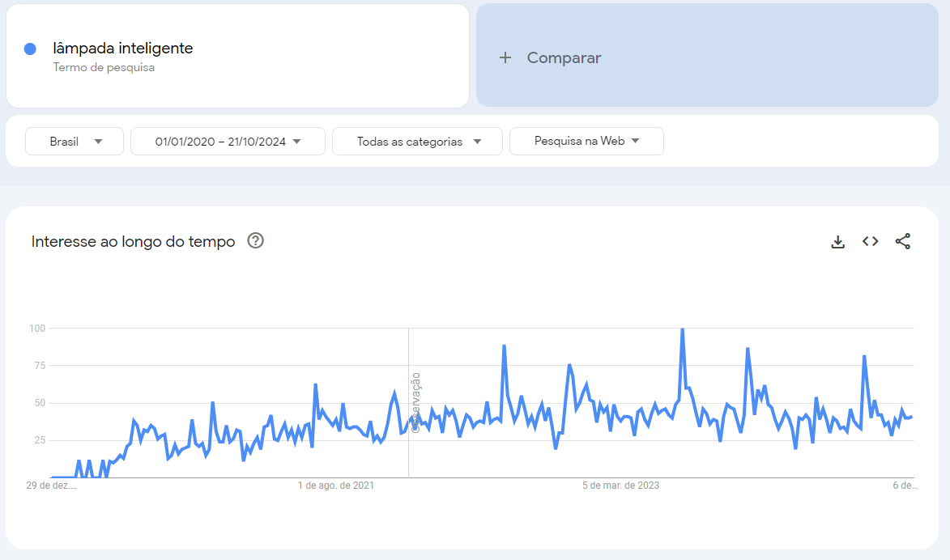Screen dimensions: 950x560
Task: Click the Interesse ao longo do tempo heading
Action: 133,241
